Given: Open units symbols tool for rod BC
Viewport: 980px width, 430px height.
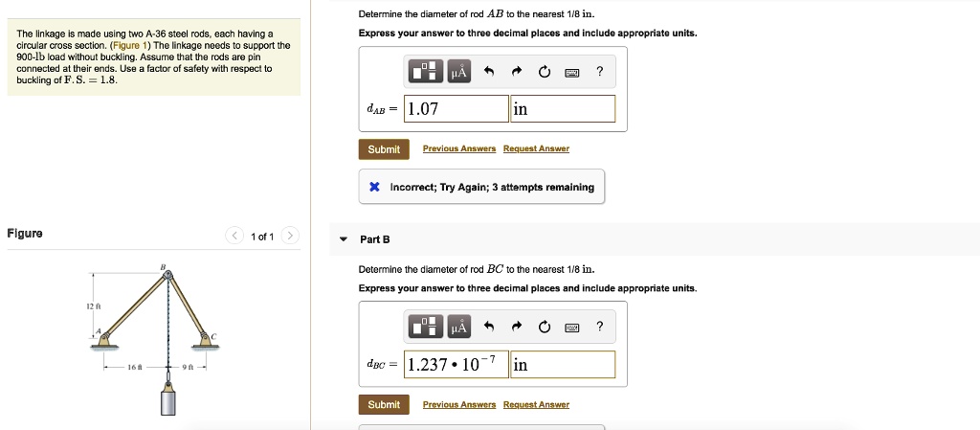Looking at the screenshot, I should click(457, 328).
